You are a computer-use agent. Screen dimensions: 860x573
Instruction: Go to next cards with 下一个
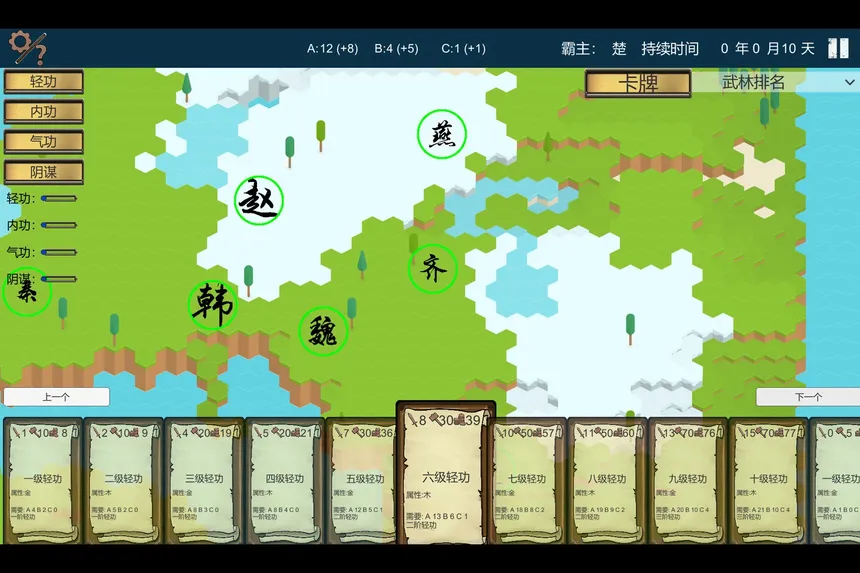click(807, 397)
